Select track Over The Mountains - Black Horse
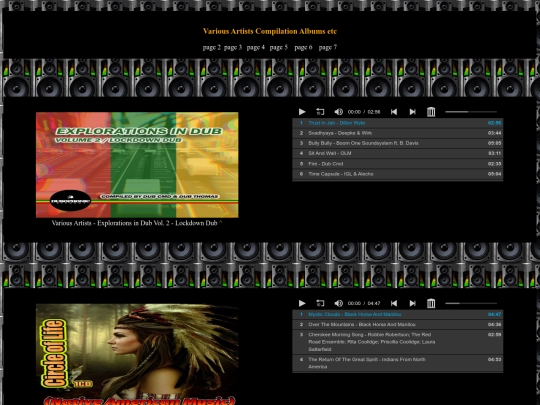This screenshot has height=405, width=540. pos(397,324)
